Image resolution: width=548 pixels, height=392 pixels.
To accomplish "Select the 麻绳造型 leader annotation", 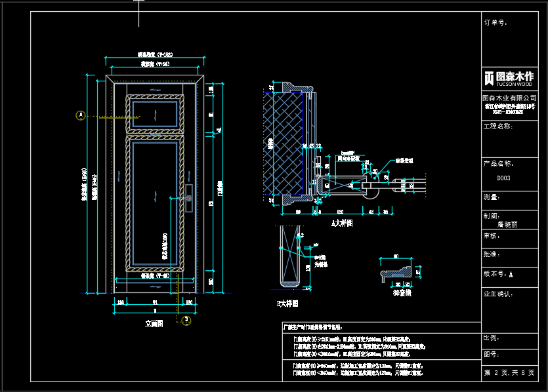I will tap(404, 161).
